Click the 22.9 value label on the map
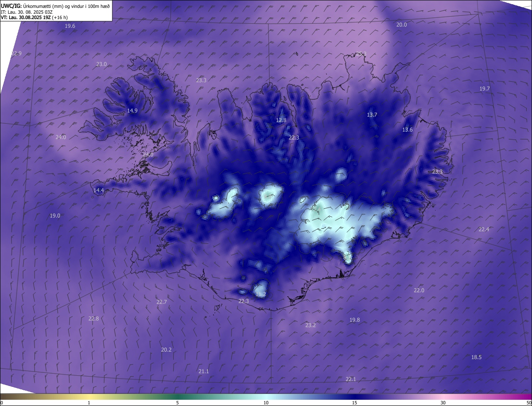This screenshot has width=532, height=406. [16, 54]
